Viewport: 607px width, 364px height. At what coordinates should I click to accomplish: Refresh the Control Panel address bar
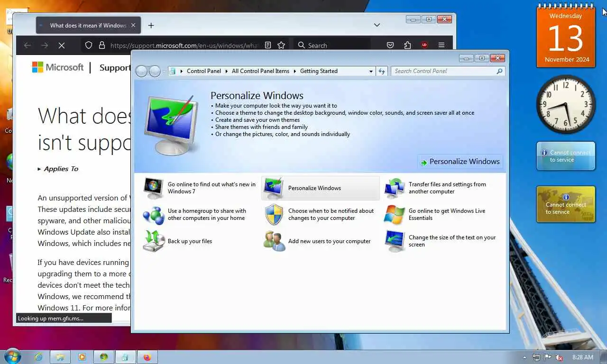(x=382, y=71)
